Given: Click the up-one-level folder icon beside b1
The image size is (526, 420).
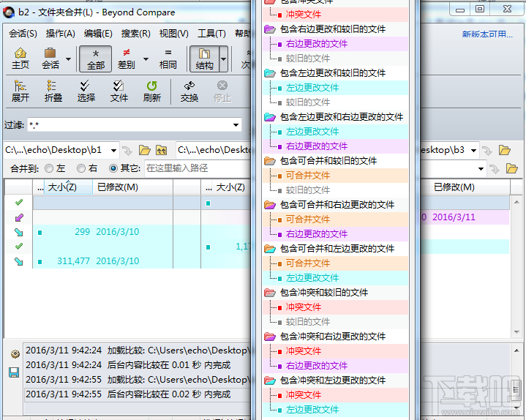Looking at the screenshot, I should point(162,150).
